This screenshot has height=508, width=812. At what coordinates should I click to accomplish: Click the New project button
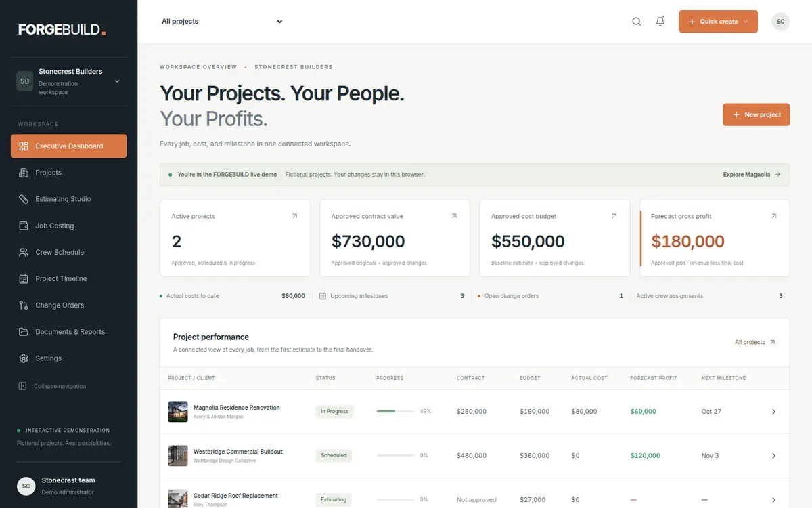point(756,114)
